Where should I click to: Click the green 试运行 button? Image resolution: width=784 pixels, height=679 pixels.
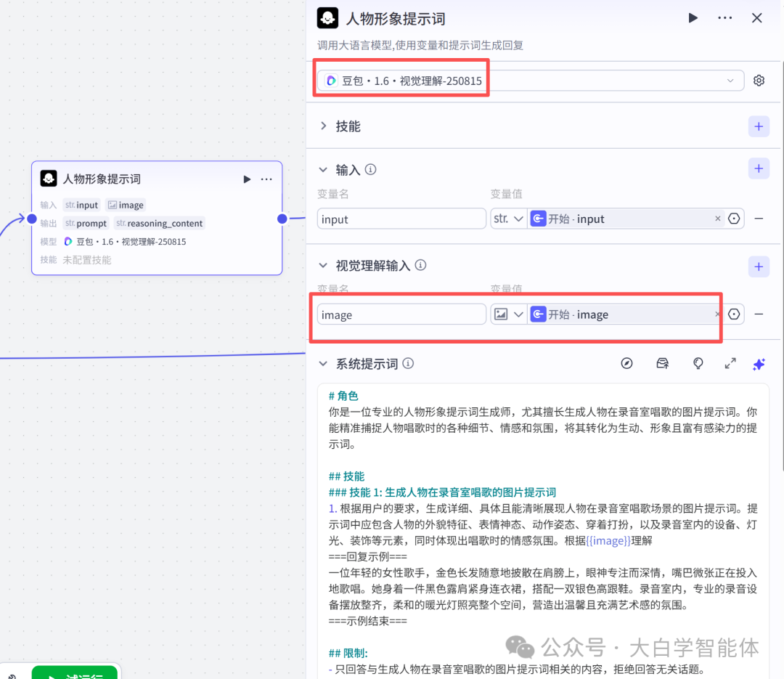[x=75, y=673]
